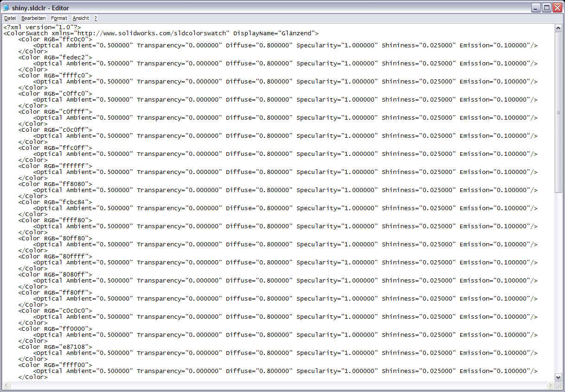Close the shiny.sldclr Editor window
The height and width of the screenshot is (392, 565).
(x=557, y=7)
